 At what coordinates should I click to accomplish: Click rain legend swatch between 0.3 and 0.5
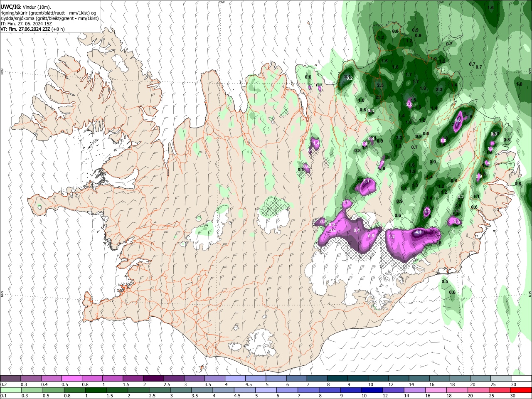(32, 390)
